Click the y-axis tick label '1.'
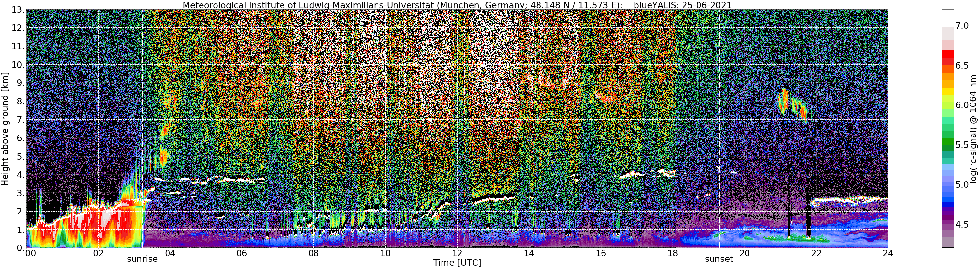The height and width of the screenshot is (269, 980). tap(20, 230)
